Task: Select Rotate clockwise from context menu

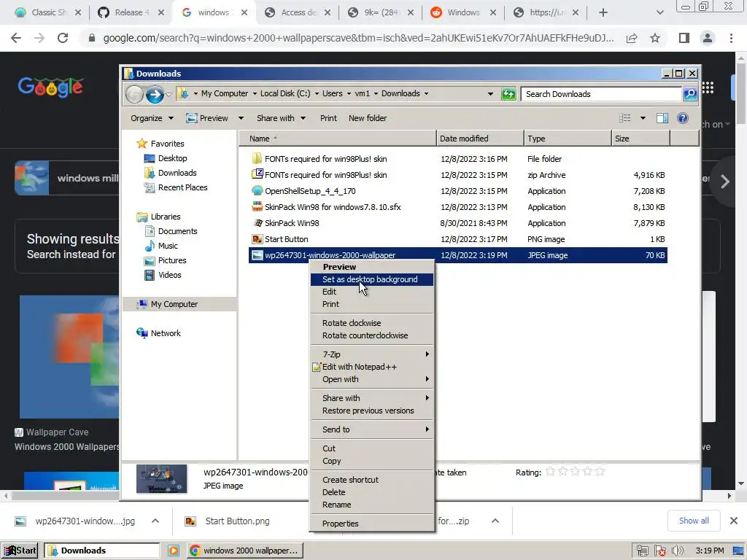Action: [x=371, y=323]
